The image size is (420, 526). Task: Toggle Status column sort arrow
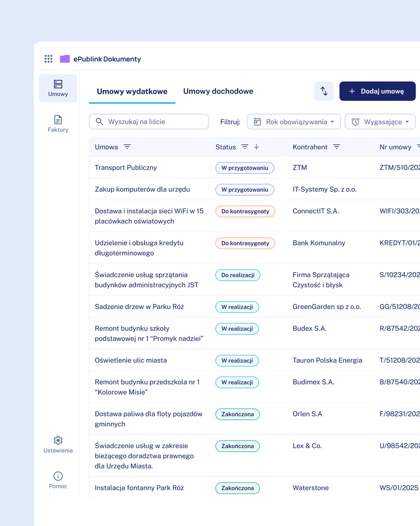tap(256, 147)
